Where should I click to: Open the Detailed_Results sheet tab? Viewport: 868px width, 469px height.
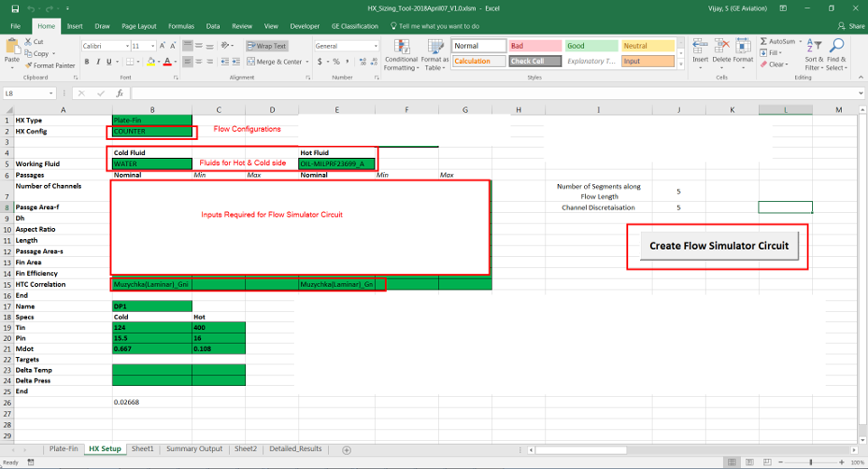pyautogui.click(x=296, y=449)
